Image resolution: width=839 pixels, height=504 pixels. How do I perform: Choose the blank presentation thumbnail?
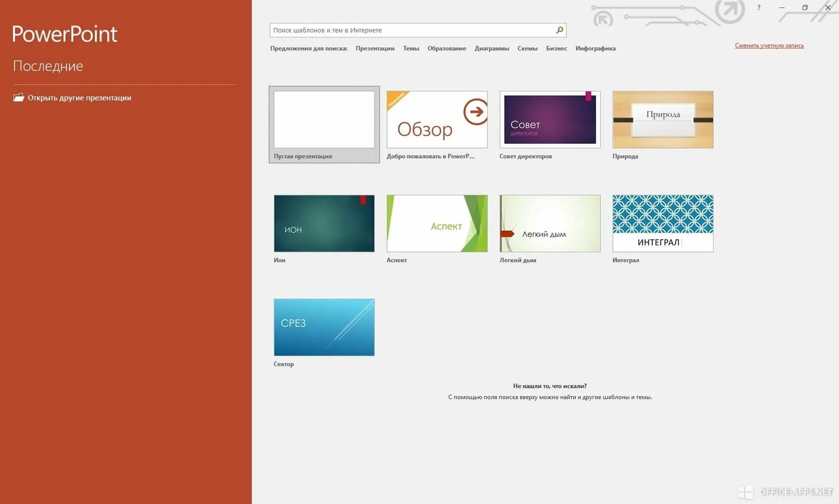coord(324,119)
